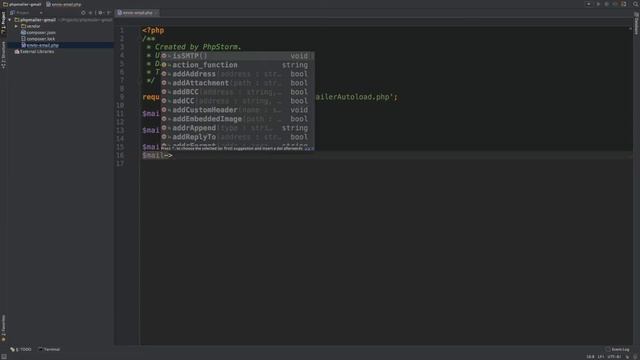Choose the addBCC suggestion
640x360 pixels.
[237, 92]
